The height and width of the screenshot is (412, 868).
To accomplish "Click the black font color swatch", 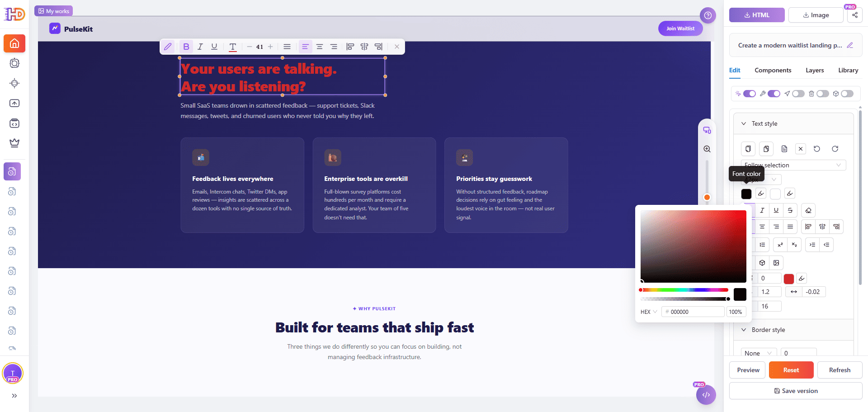I will click(746, 194).
